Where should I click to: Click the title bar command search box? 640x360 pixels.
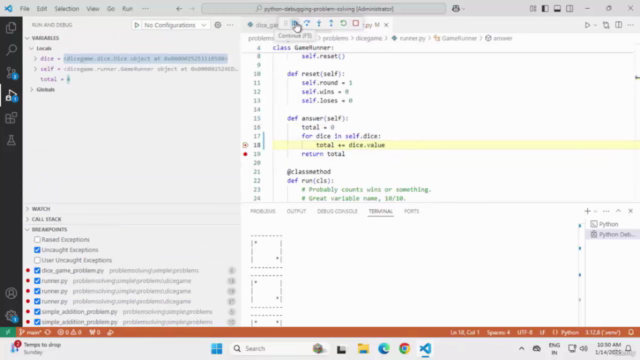(x=324, y=9)
